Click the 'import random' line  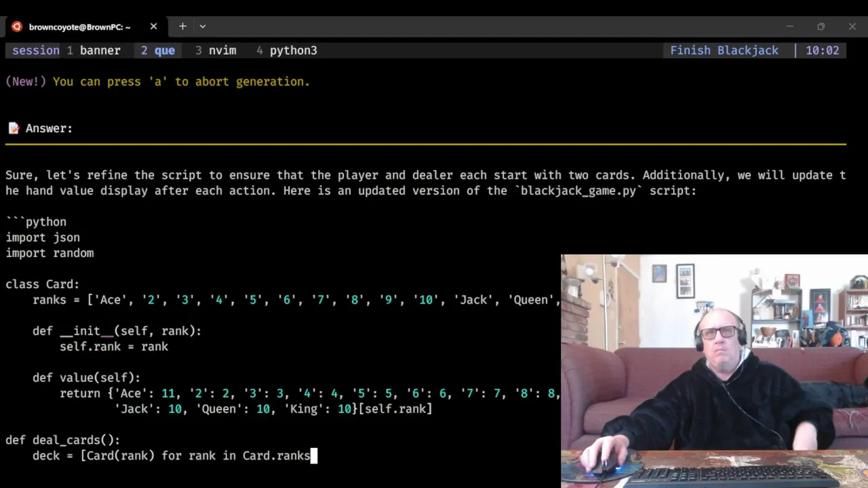click(50, 253)
